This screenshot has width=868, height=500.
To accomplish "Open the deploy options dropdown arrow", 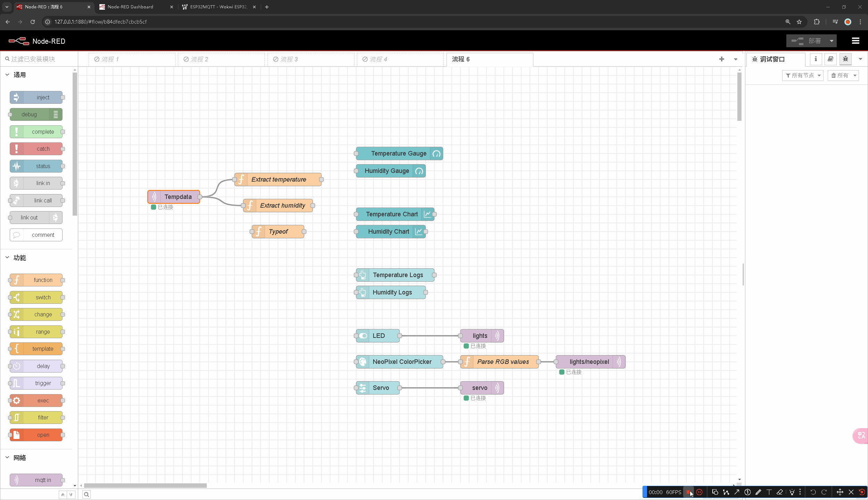I will [x=831, y=41].
